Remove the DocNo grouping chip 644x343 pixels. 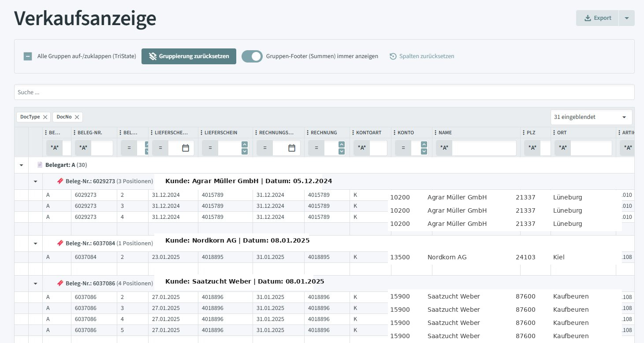[x=77, y=117]
